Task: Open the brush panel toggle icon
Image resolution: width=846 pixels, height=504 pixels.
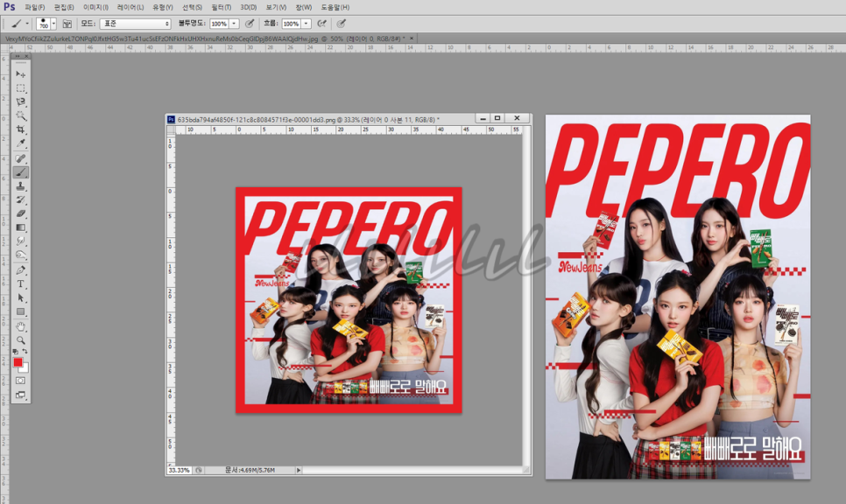Action: tap(67, 24)
